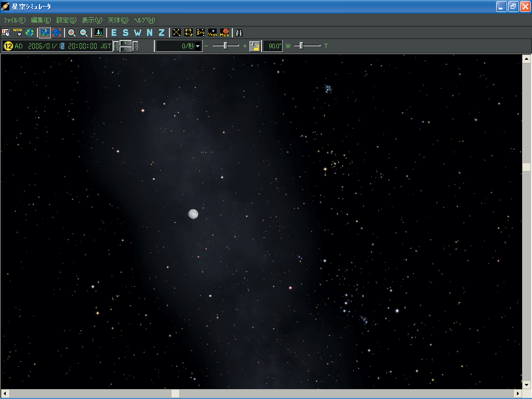Open the ヘルプ(H) menu
This screenshot has height=399, width=532.
144,20
